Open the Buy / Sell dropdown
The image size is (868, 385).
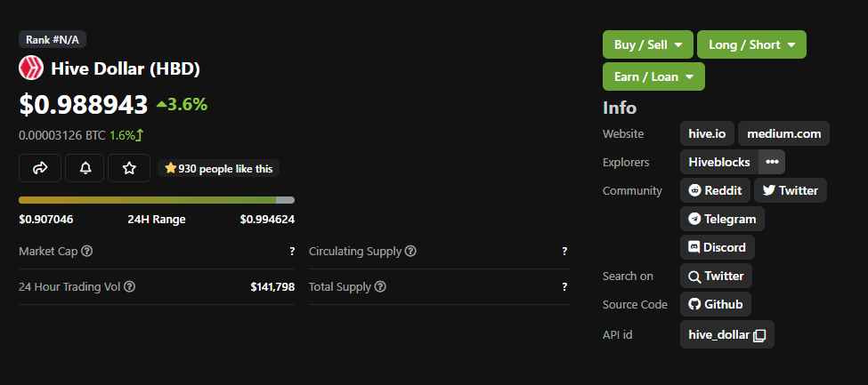click(648, 44)
